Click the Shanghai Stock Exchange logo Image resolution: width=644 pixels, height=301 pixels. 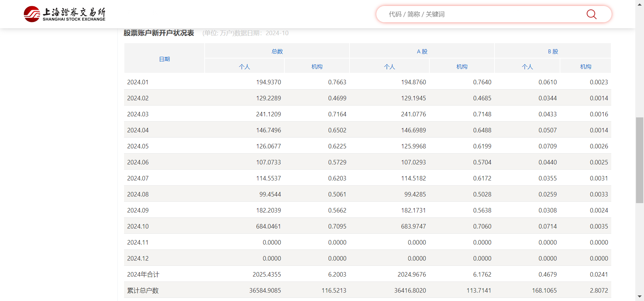click(64, 14)
